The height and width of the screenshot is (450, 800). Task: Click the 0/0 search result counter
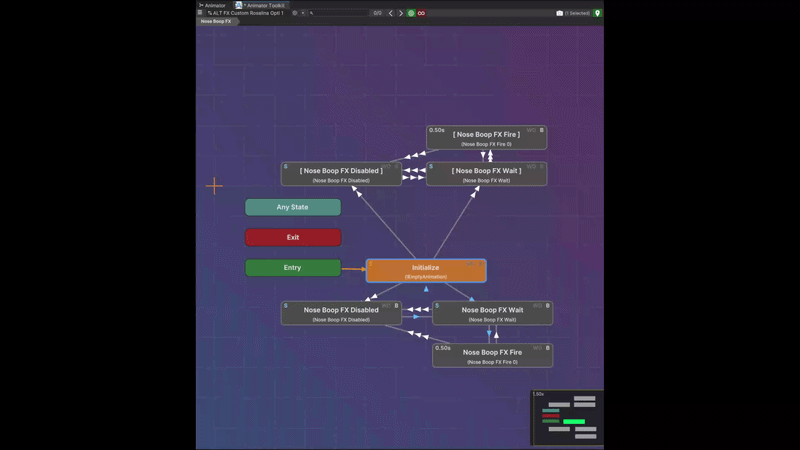point(378,13)
